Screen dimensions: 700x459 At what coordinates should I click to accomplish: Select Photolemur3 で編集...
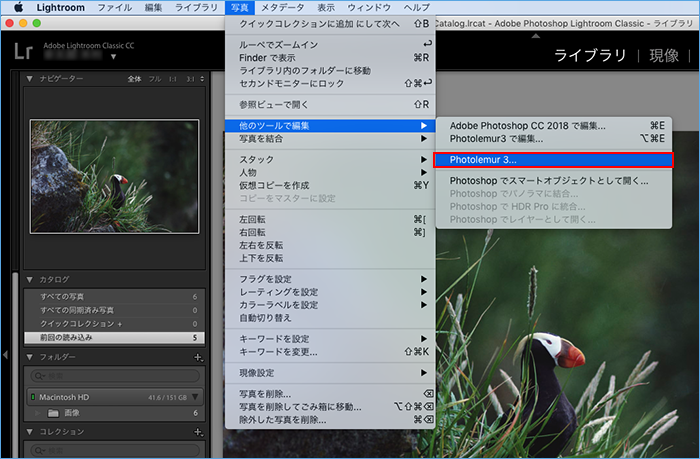coord(554,139)
